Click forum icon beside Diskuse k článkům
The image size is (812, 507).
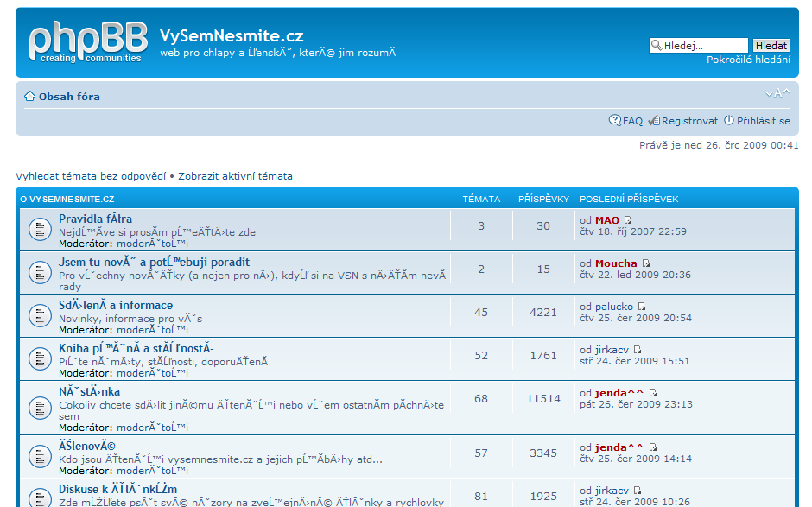click(x=40, y=497)
